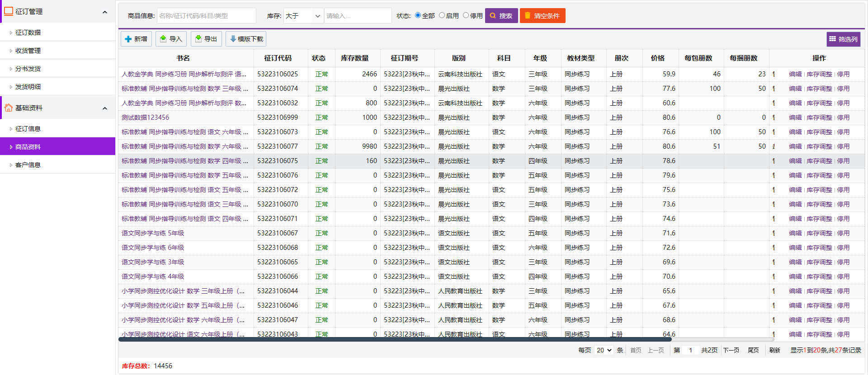
Task: Click the export icon in 导出
Action: click(x=198, y=39)
